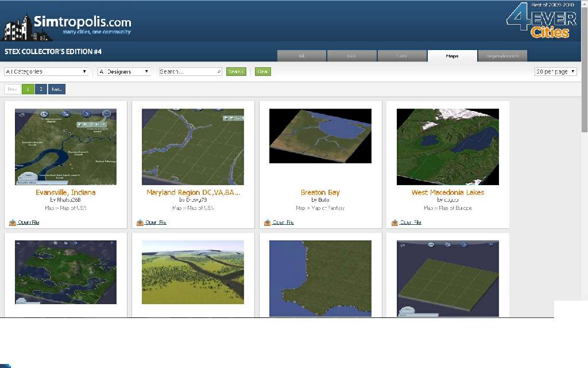Image resolution: width=588 pixels, height=368 pixels.
Task: Click the green Search button
Action: tap(236, 71)
